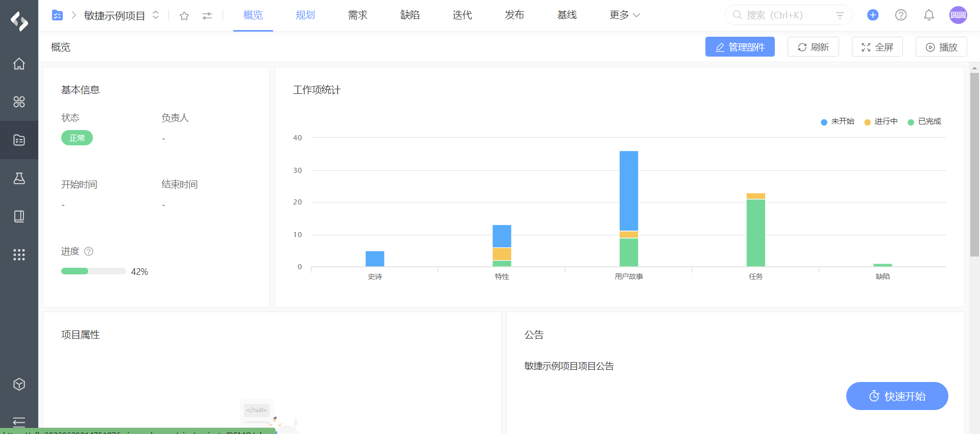Click the blue project icon in breadcrumb

coord(58,15)
